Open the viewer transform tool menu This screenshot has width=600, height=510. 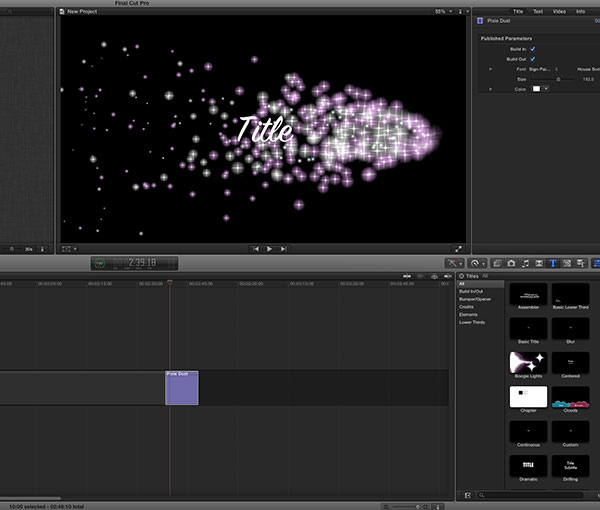point(69,249)
